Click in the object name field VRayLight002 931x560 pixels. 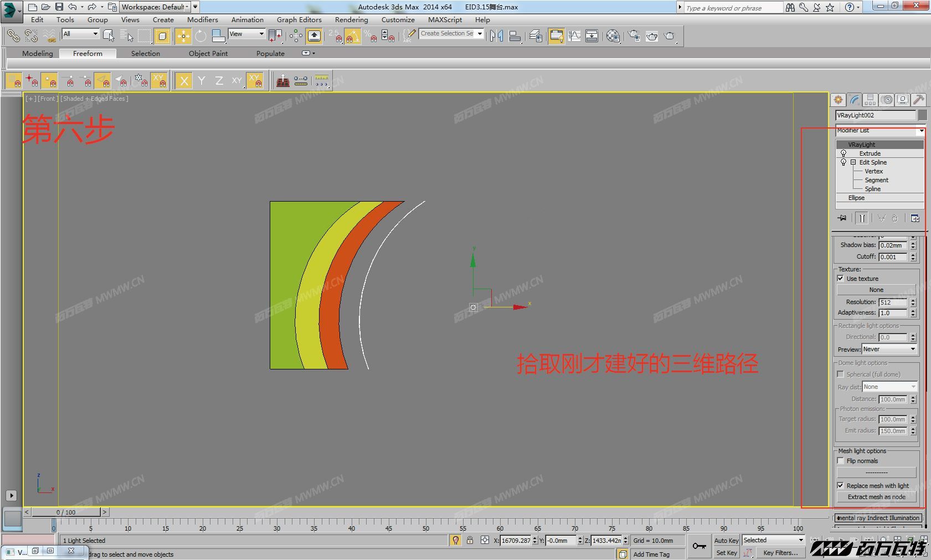point(875,115)
